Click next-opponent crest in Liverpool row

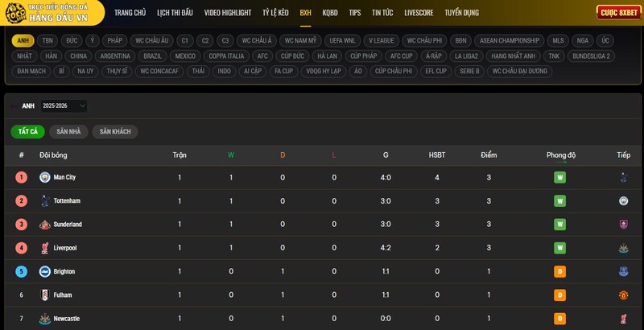pyautogui.click(x=623, y=248)
